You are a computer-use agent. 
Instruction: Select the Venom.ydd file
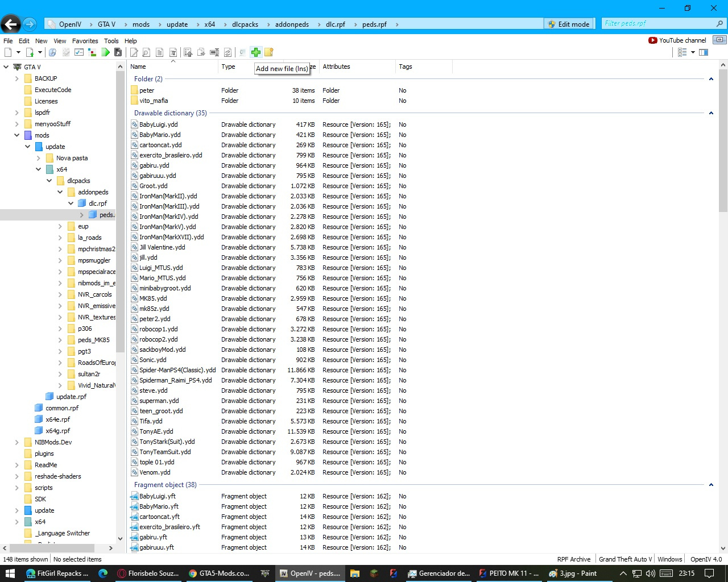click(155, 472)
